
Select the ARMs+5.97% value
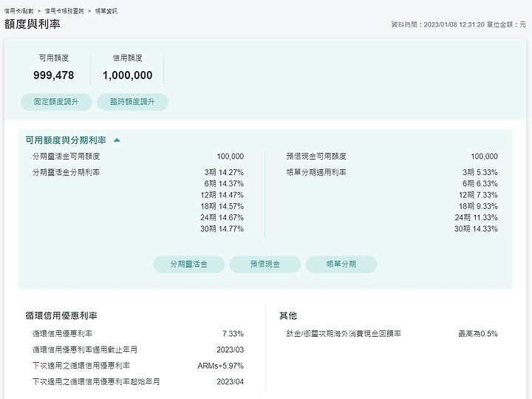point(220,366)
